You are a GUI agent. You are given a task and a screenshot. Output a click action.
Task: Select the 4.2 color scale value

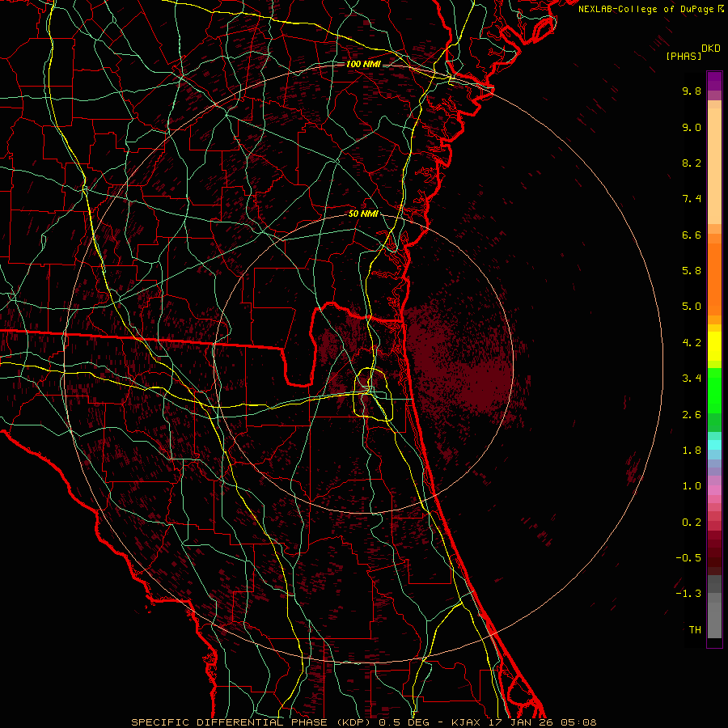(692, 343)
